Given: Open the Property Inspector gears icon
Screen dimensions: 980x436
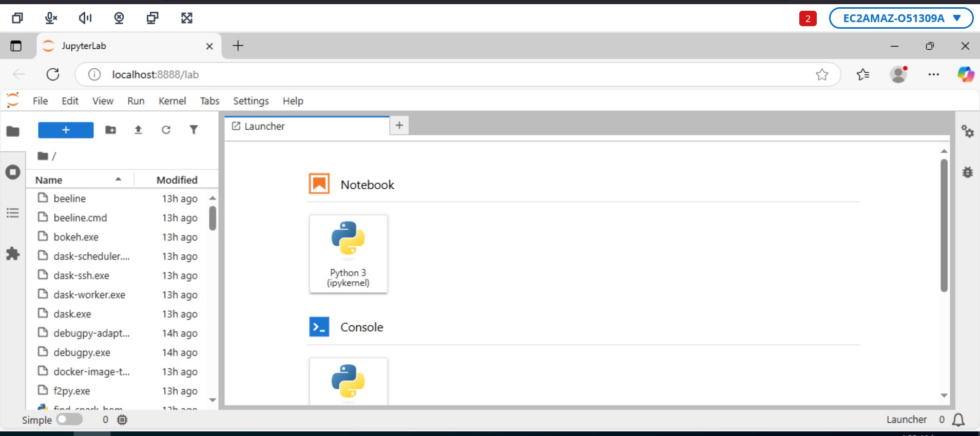Looking at the screenshot, I should (968, 131).
